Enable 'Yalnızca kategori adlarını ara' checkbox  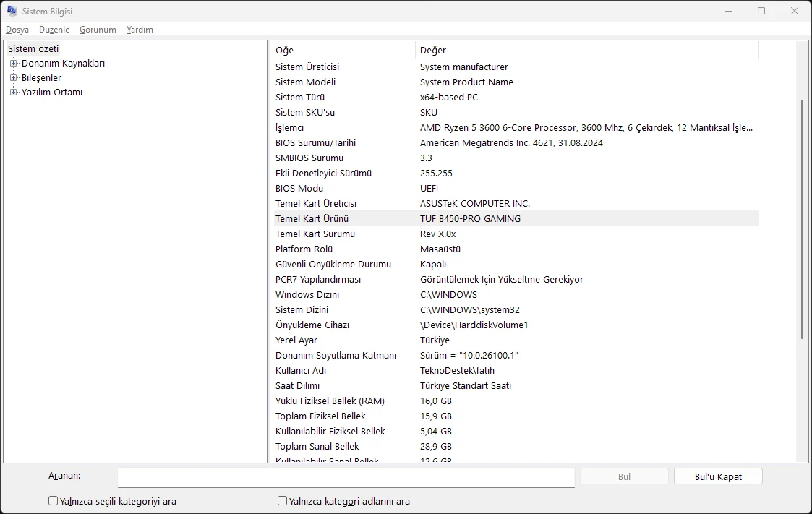pos(282,500)
